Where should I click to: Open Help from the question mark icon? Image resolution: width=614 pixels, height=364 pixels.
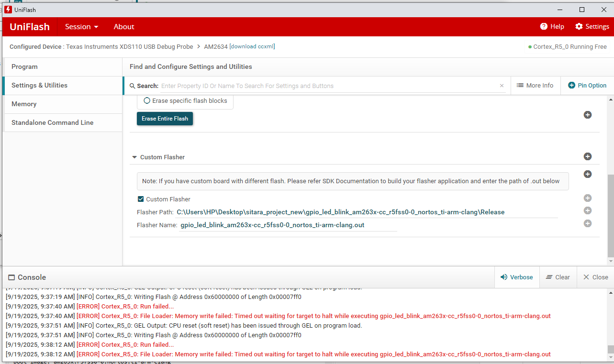[544, 26]
